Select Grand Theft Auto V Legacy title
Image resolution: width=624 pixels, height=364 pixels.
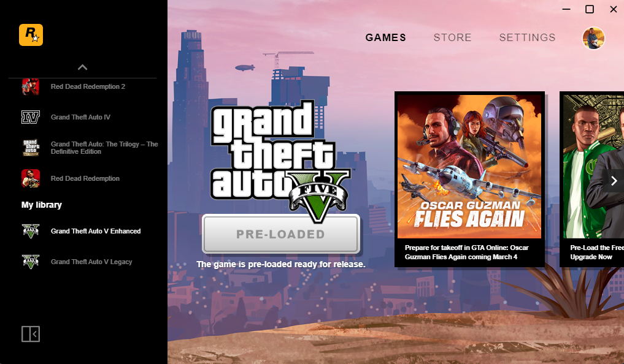pyautogui.click(x=91, y=262)
